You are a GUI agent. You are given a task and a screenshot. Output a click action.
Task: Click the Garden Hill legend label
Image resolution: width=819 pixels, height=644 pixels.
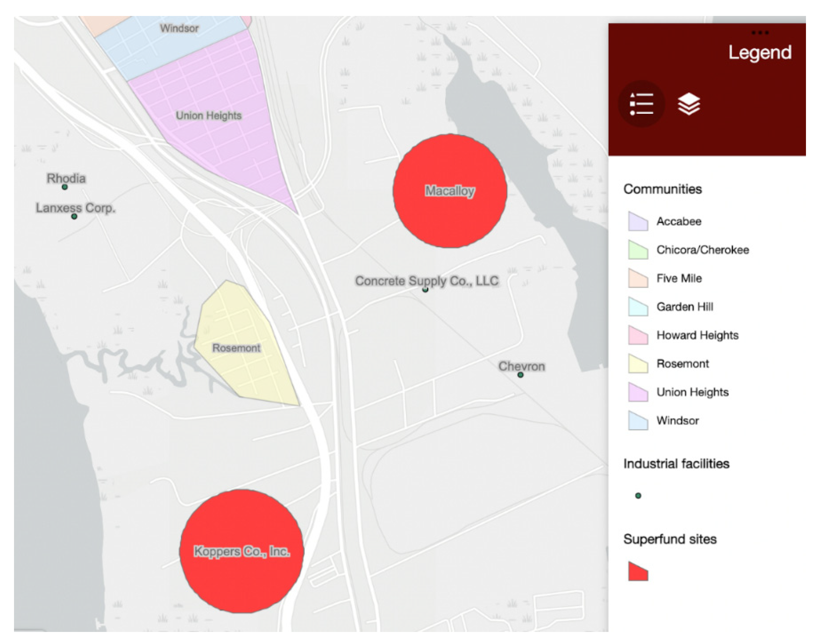click(685, 307)
